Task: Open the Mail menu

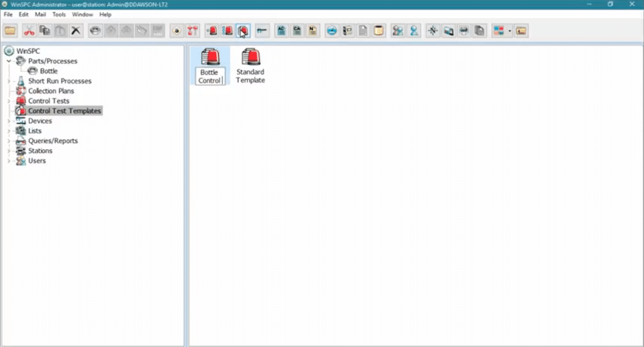Action: [40, 15]
